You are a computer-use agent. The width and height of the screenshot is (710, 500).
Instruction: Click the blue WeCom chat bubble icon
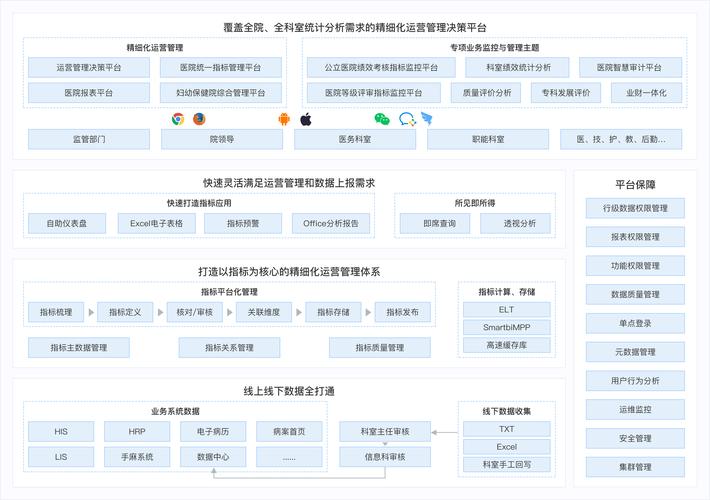coord(407,119)
